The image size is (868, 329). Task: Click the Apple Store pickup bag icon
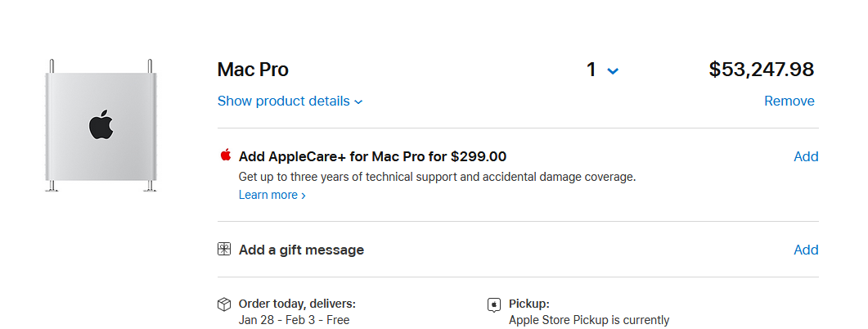494,304
